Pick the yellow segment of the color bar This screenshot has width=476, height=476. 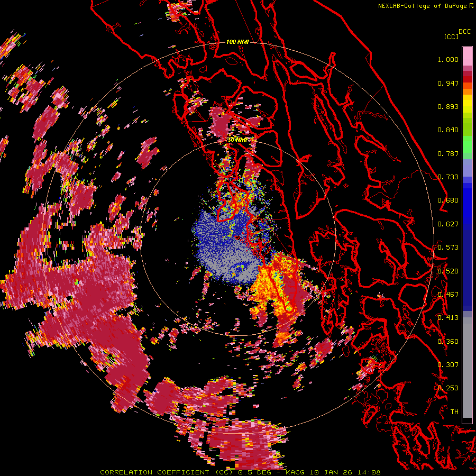pos(467,104)
